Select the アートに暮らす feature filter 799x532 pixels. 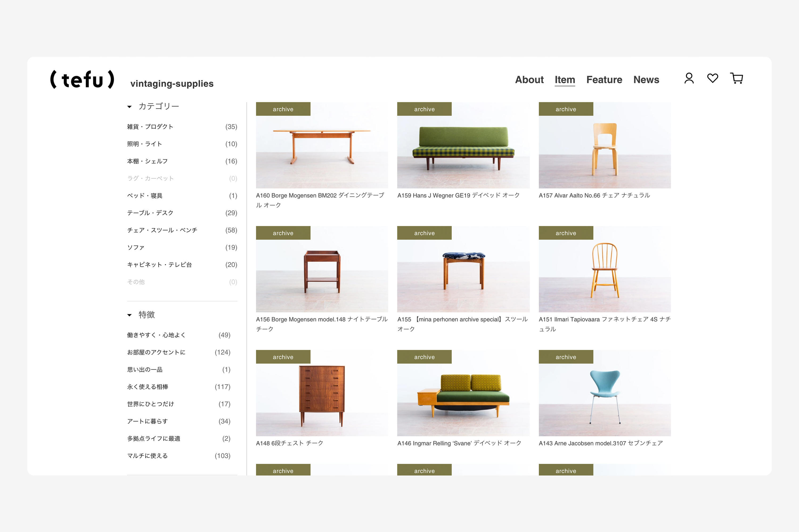coord(179,421)
